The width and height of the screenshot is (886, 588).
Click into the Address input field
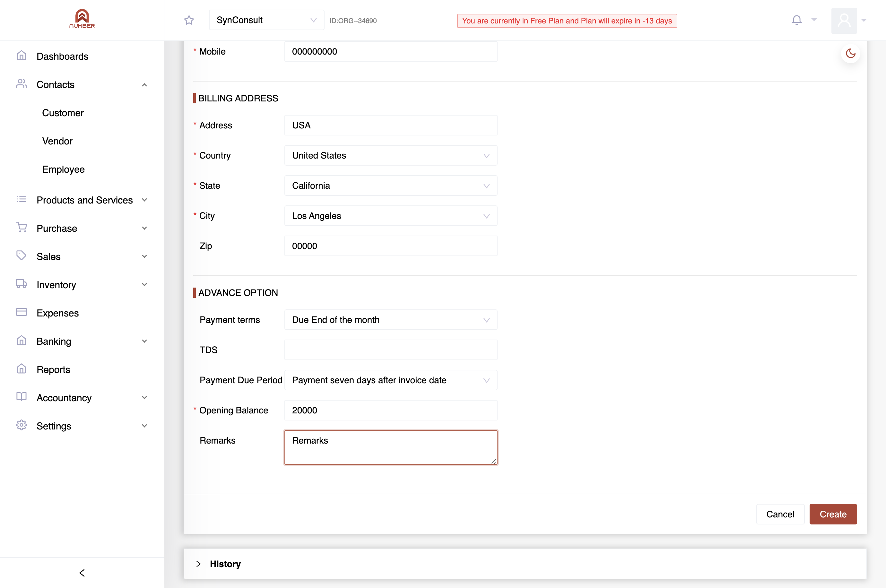tap(391, 125)
